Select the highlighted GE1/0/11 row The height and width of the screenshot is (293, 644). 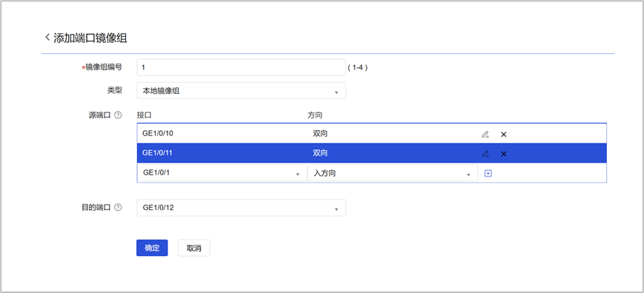coord(372,153)
